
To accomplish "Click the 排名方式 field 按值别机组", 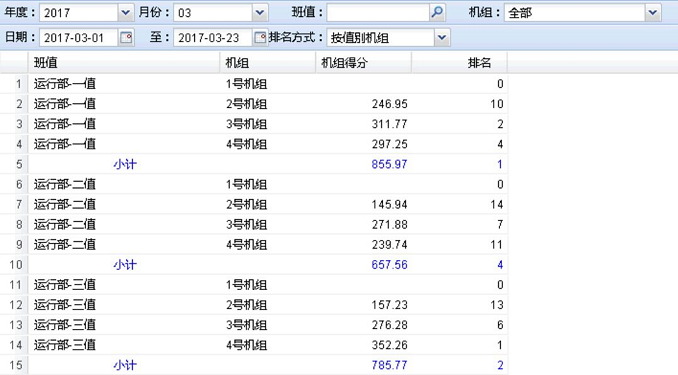I will point(381,38).
